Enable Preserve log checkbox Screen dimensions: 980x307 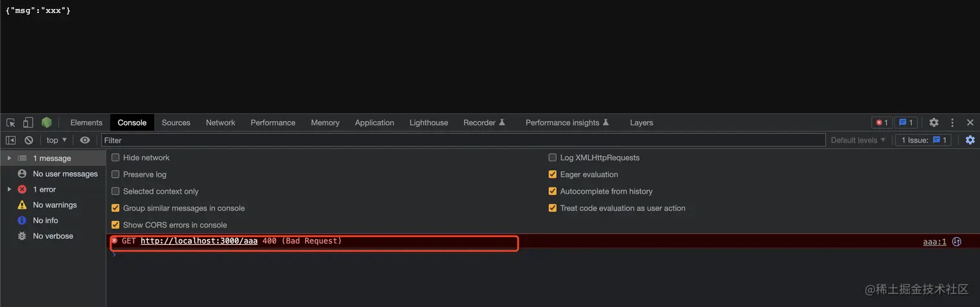(x=115, y=174)
